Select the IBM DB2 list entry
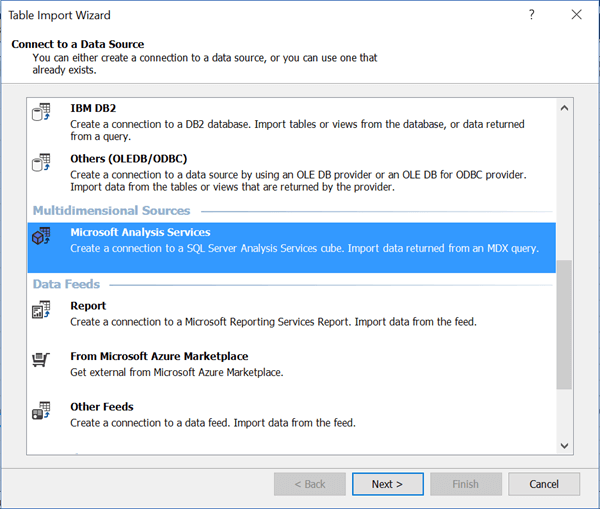This screenshot has height=509, width=600. point(93,108)
